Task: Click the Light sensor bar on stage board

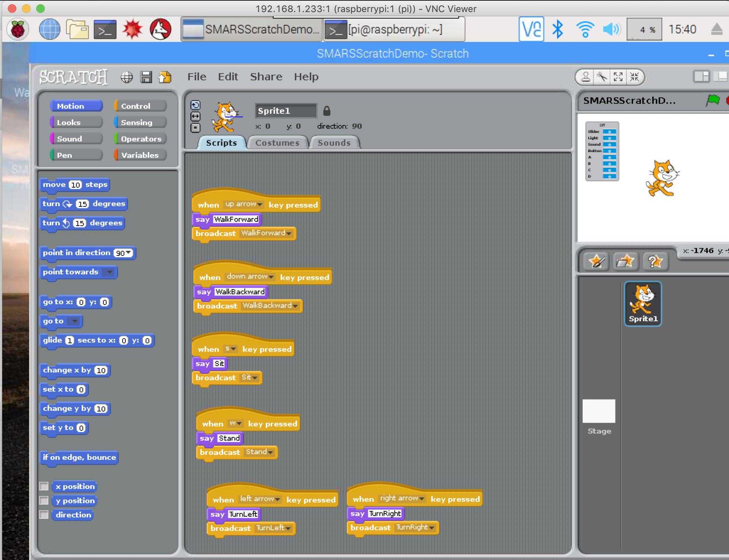Action: (609, 138)
